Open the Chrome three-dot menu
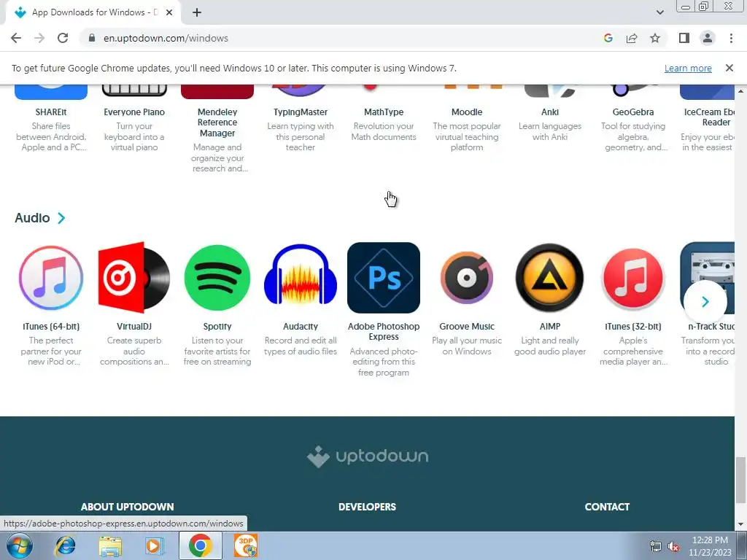Viewport: 747px width, 560px height. pos(731,38)
